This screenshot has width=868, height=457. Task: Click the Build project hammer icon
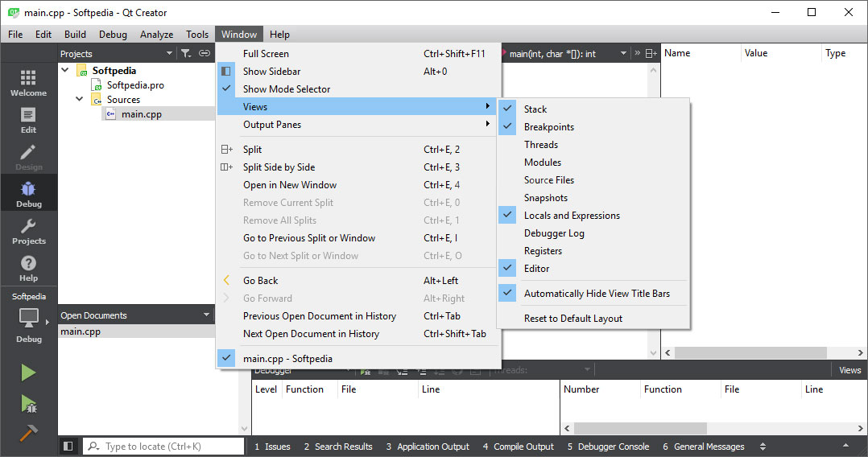click(x=28, y=432)
